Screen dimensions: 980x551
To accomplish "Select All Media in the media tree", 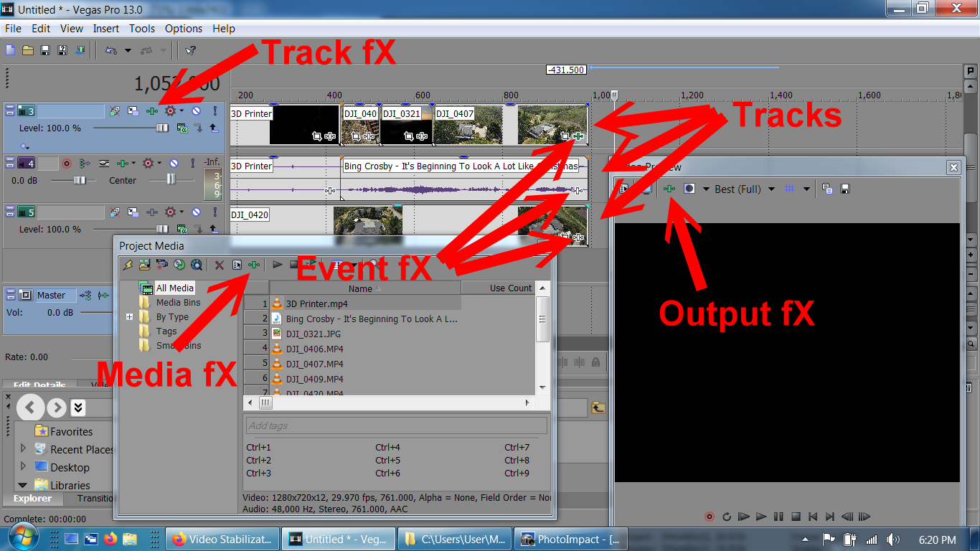I will [175, 288].
